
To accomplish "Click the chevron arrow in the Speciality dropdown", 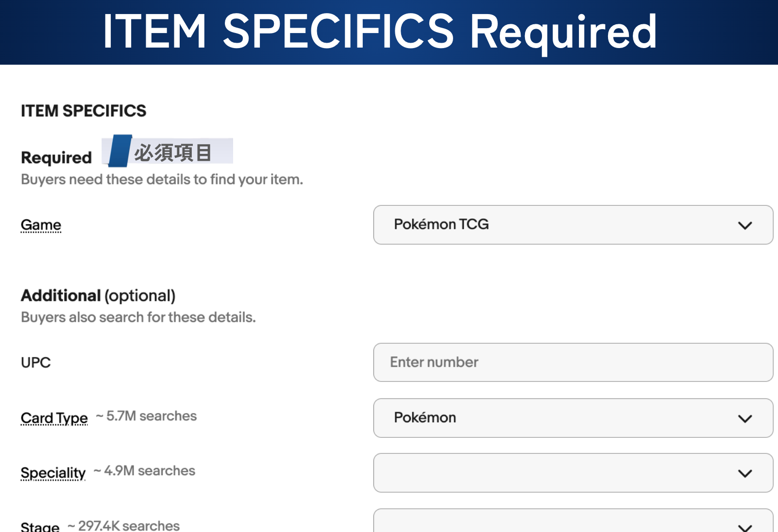I will tap(745, 473).
